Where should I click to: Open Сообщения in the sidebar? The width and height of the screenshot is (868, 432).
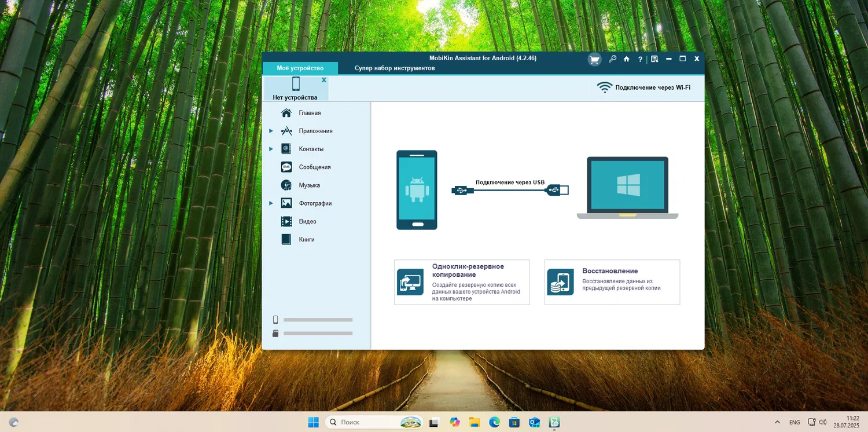point(314,167)
